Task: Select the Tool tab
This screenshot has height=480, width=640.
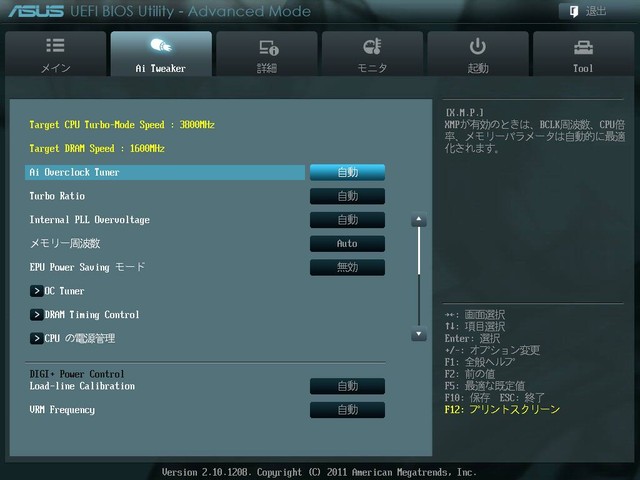Action: [584, 53]
